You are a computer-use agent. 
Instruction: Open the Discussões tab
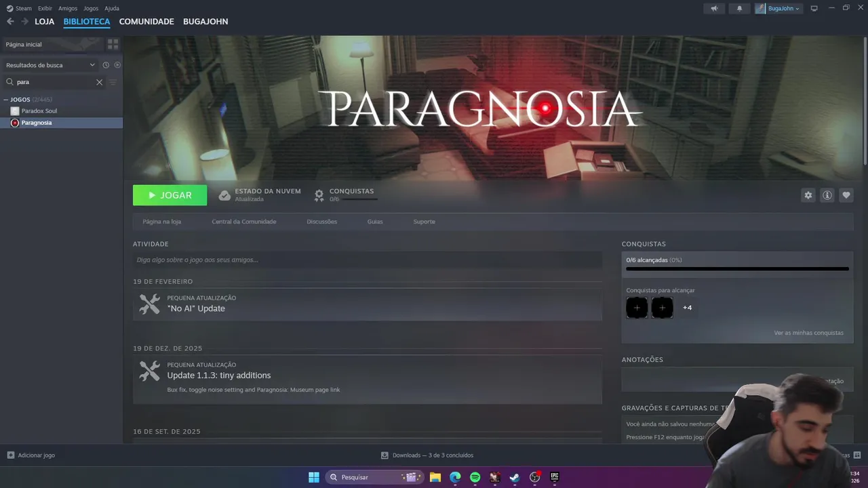(321, 222)
